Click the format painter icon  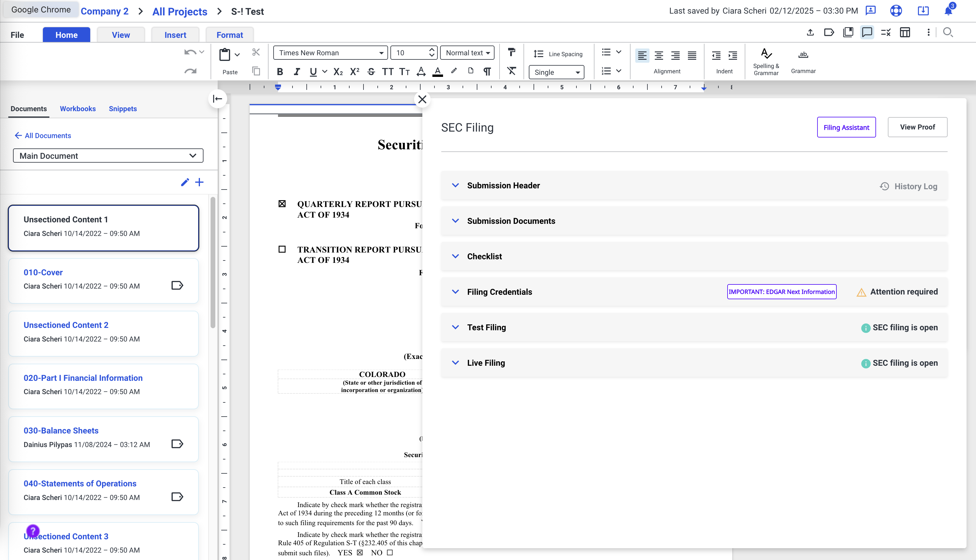(511, 52)
